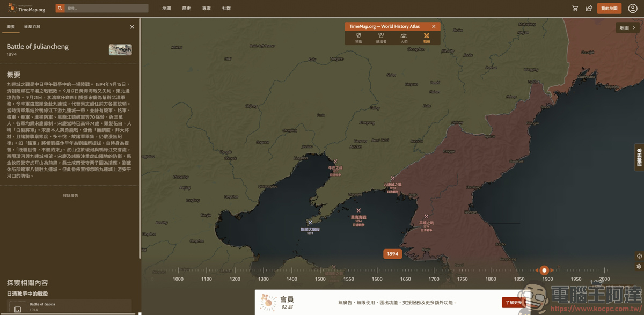Click the 我的地圖 button

[609, 9]
